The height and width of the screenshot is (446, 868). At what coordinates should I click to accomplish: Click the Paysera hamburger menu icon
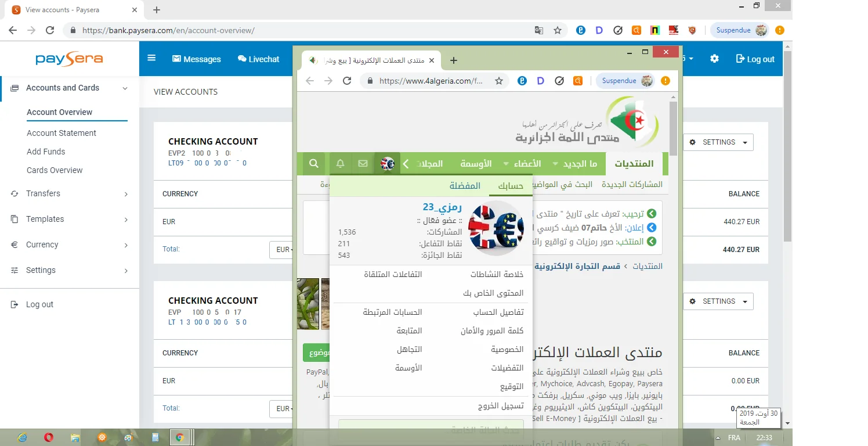coord(151,59)
